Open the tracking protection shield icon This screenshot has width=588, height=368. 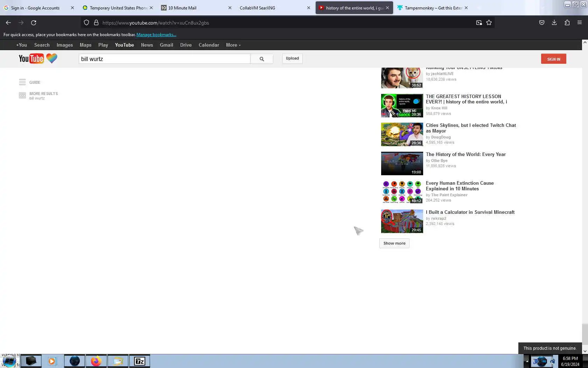click(x=86, y=23)
